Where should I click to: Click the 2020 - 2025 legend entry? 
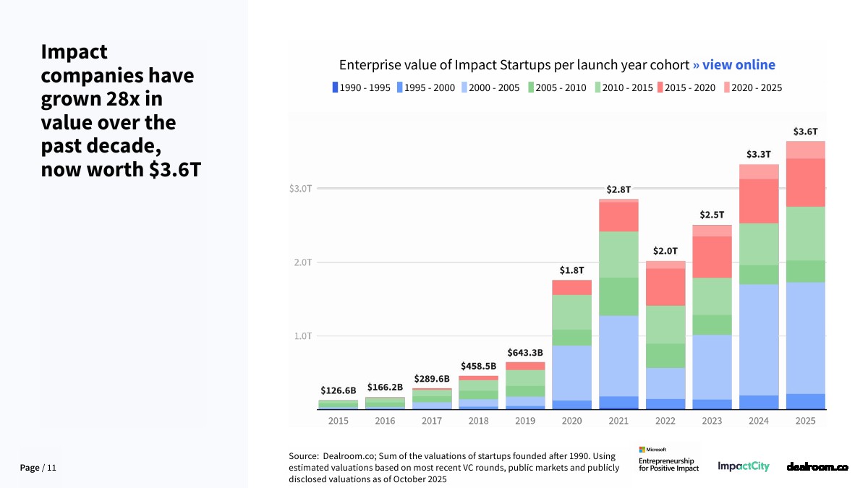click(x=752, y=87)
